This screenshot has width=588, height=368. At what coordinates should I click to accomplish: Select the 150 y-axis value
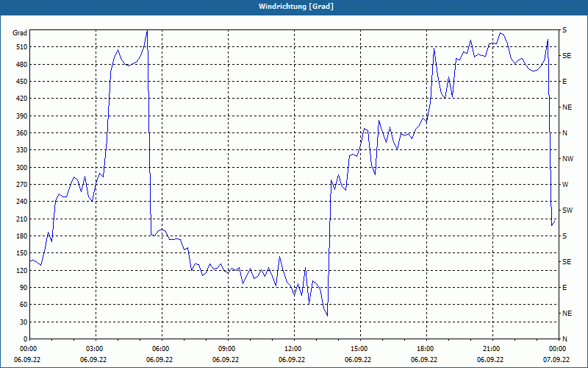22,253
